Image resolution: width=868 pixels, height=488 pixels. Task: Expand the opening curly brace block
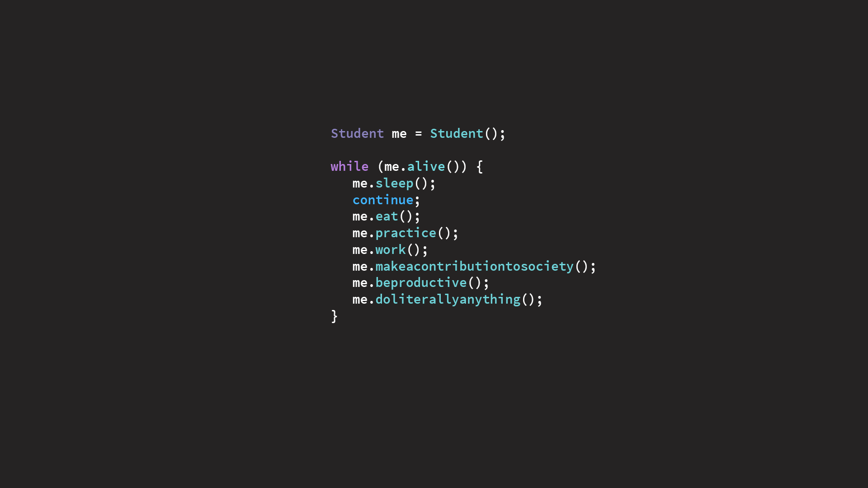(480, 166)
